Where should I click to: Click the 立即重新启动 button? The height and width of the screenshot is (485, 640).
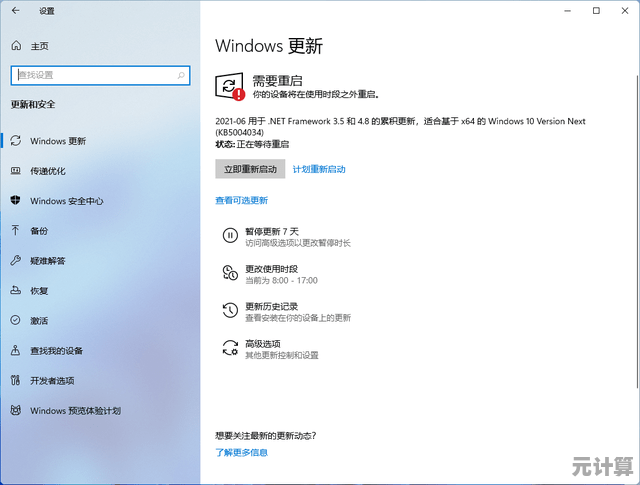point(250,169)
